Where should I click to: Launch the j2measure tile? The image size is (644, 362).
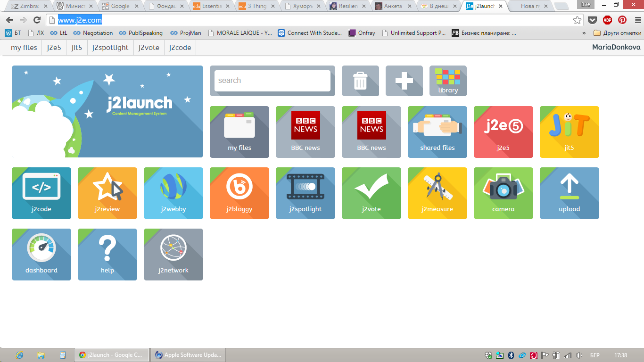438,193
